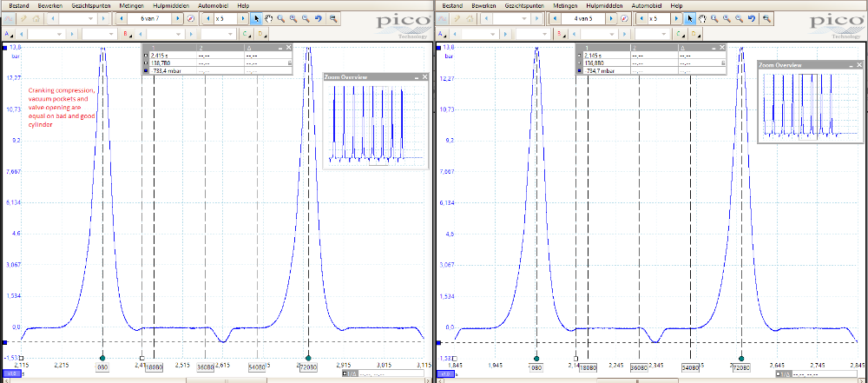The image size is (868, 383).
Task: Click the zoom-in magnifier, right window
Action: click(x=727, y=18)
